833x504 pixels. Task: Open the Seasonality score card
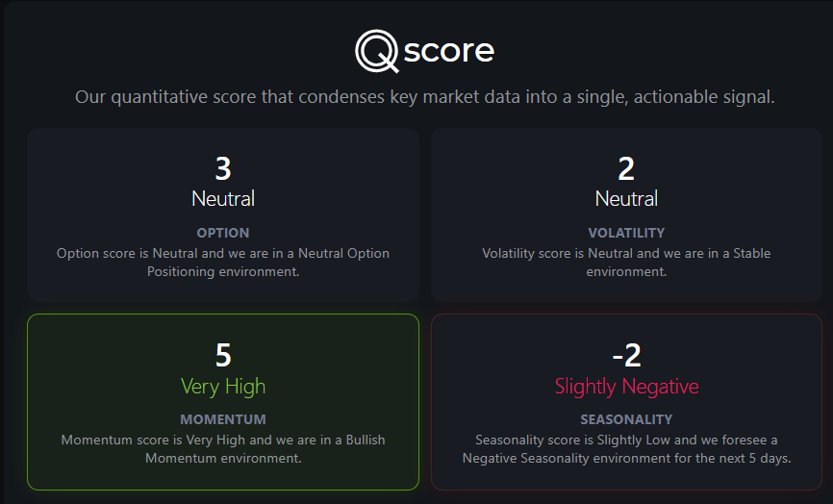[626, 402]
